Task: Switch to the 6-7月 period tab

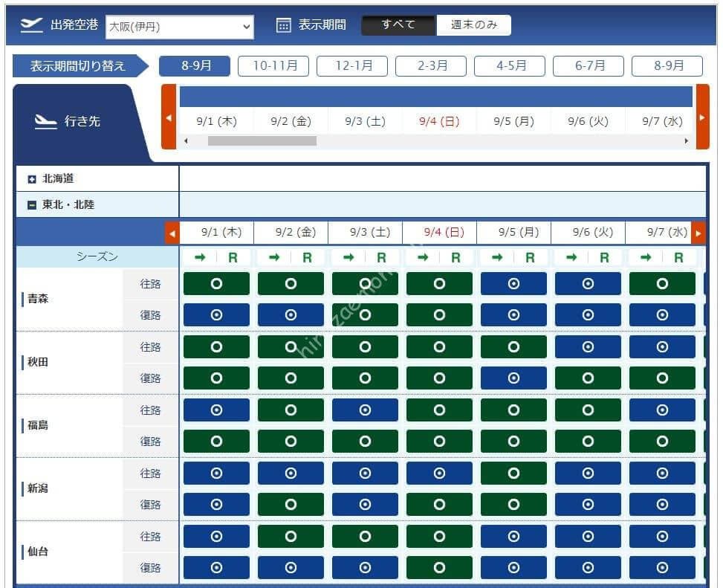Action: click(589, 66)
